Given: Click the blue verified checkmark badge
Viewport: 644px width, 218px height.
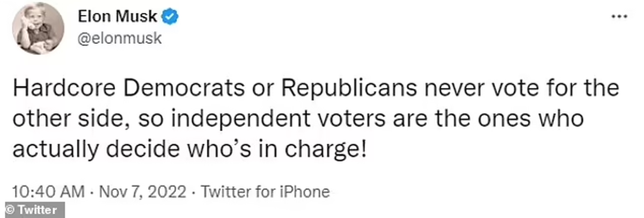Looking at the screenshot, I should click(x=171, y=17).
